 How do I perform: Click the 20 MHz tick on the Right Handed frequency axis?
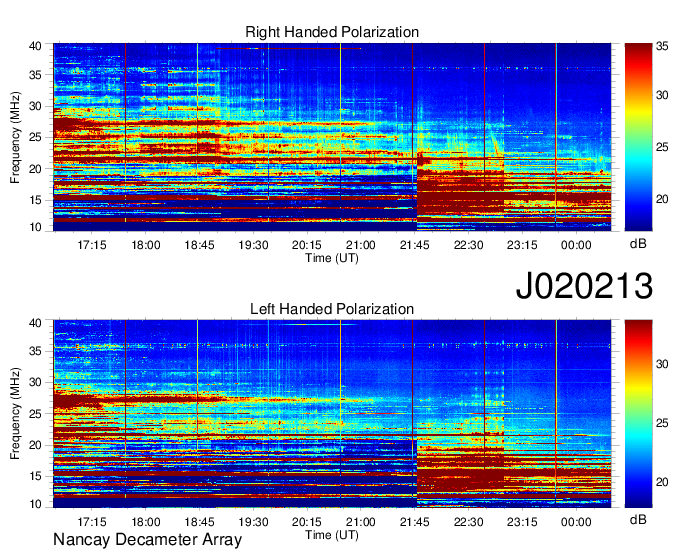(x=35, y=169)
